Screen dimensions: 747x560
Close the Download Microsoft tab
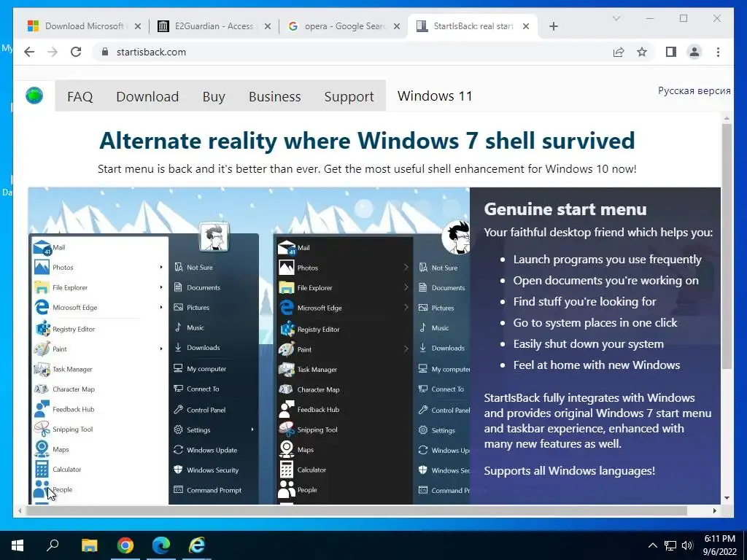click(138, 26)
